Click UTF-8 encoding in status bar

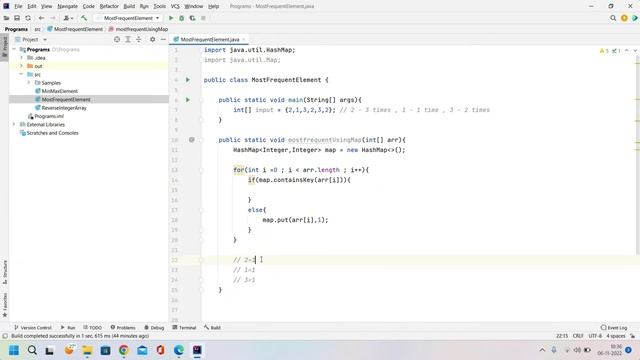[595, 336]
